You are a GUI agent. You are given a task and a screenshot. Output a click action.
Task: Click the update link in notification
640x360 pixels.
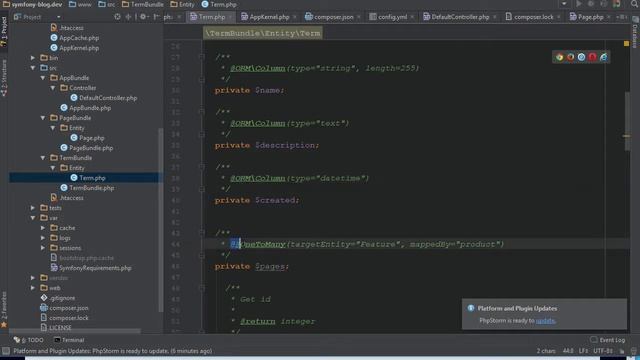point(545,321)
